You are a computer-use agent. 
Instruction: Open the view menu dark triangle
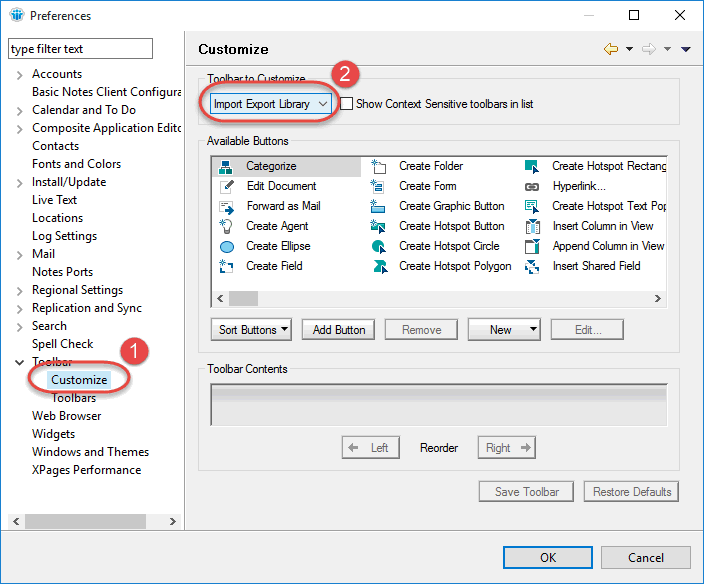tap(686, 49)
